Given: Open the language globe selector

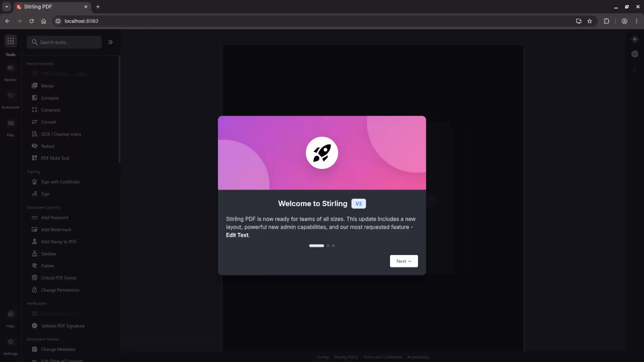Looking at the screenshot, I should click(x=634, y=54).
